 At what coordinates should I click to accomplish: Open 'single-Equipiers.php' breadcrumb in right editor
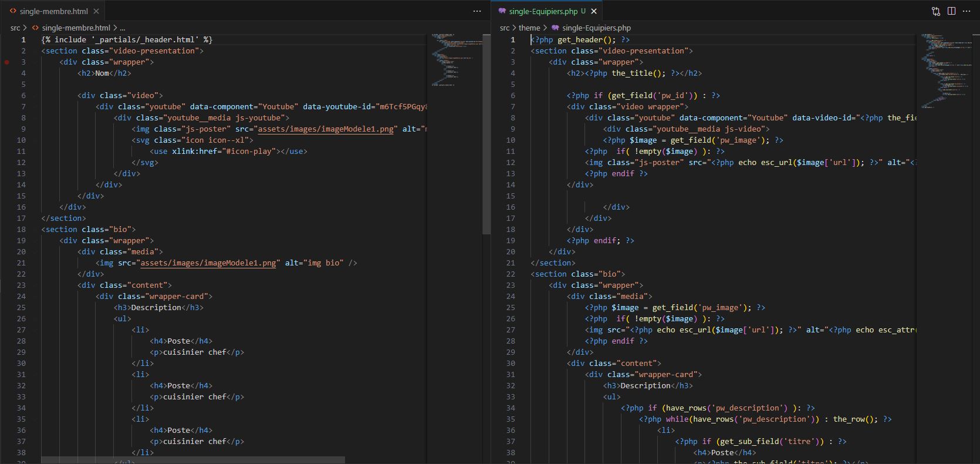pyautogui.click(x=596, y=28)
